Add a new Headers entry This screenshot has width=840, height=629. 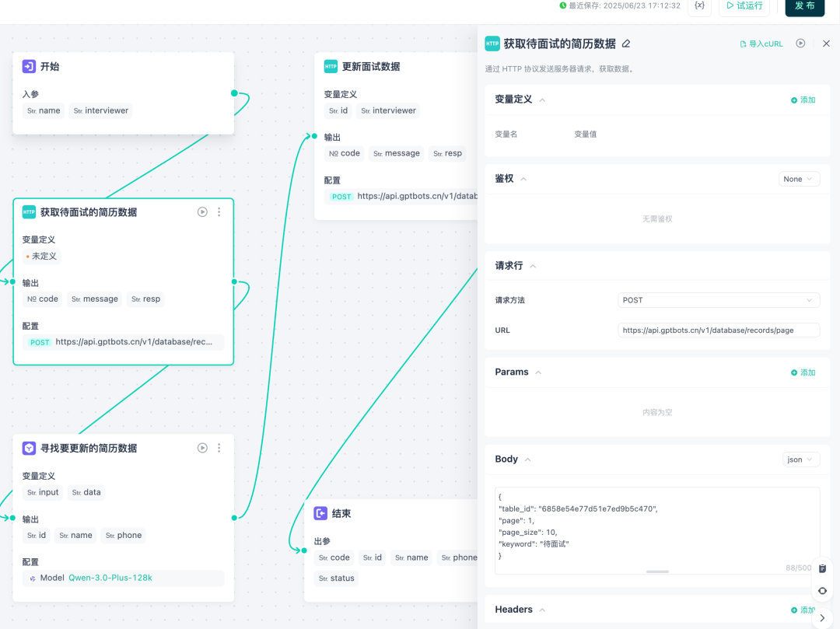[803, 610]
